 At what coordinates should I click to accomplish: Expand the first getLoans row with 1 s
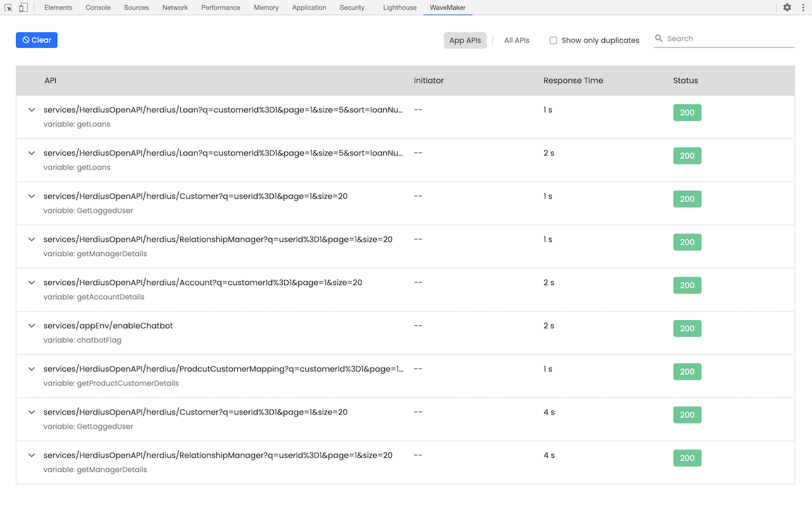[32, 110]
